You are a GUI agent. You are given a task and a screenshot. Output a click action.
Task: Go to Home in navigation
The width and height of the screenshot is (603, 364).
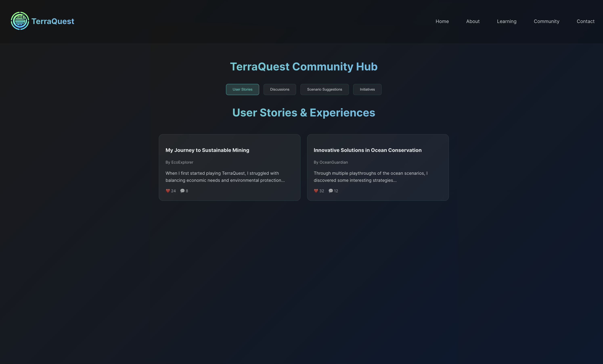[x=442, y=22]
